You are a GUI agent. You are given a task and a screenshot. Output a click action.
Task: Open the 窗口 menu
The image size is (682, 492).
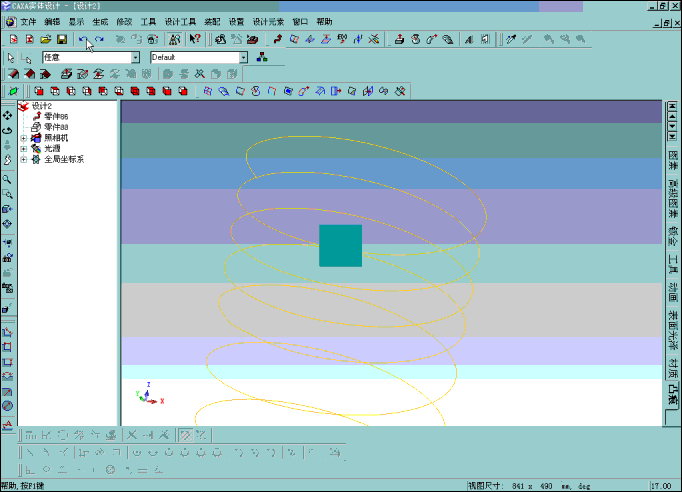pos(300,22)
